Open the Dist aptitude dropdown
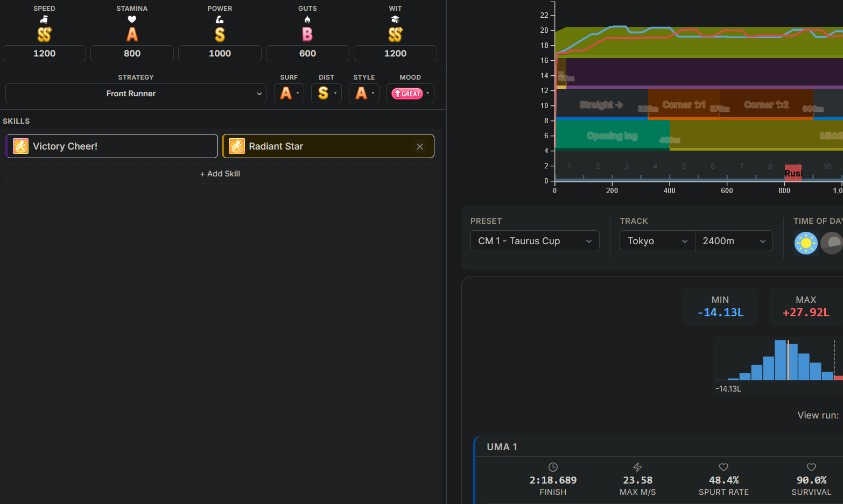Viewport: 843px width, 504px height. pos(326,93)
